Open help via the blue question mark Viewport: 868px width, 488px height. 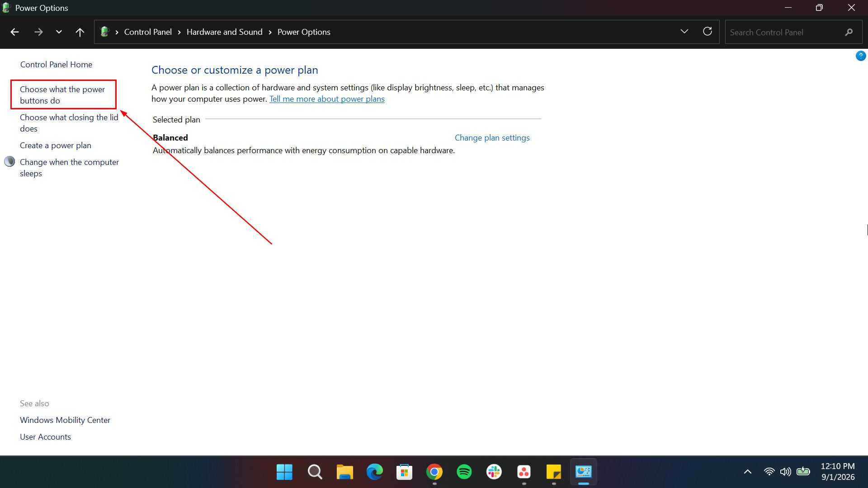pos(860,56)
